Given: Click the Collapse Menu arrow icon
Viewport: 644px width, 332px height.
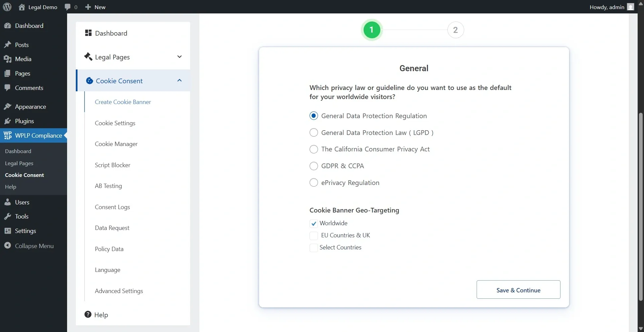Looking at the screenshot, I should (8, 246).
